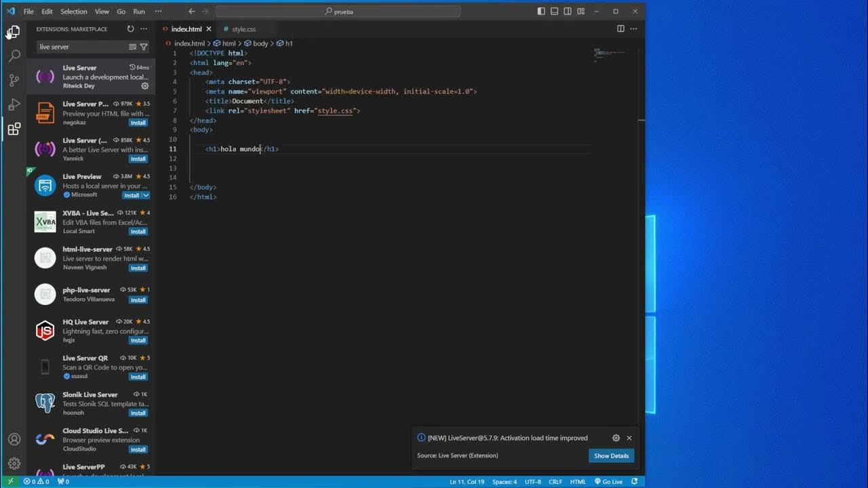Viewport: 868px width, 488px height.
Task: Open extensions view more actions ellipsis
Action: tap(144, 29)
